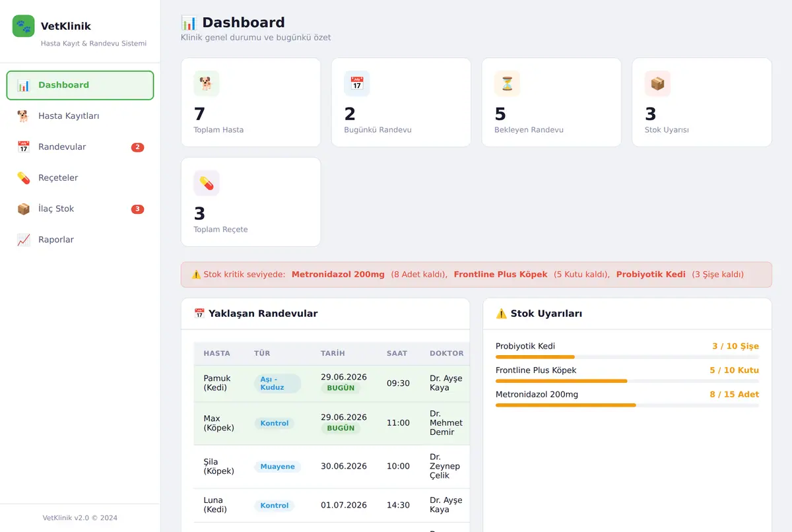
Task: Select the Raporlar menu item
Action: (x=80, y=240)
